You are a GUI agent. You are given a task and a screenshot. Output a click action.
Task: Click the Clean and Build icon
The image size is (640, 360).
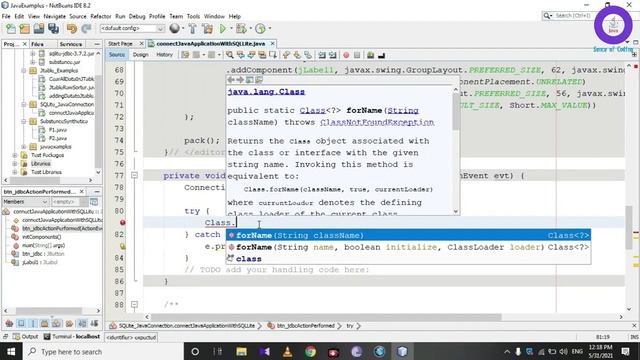pyautogui.click(x=207, y=29)
